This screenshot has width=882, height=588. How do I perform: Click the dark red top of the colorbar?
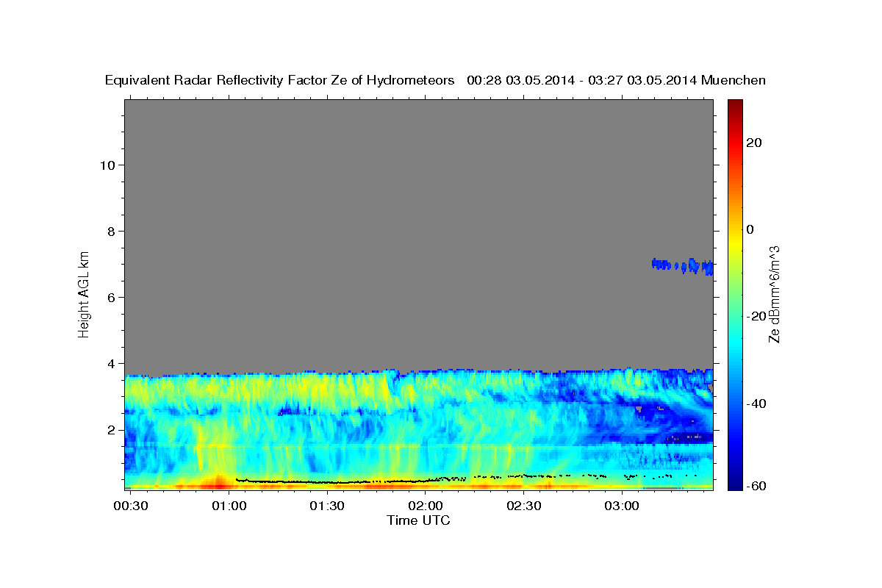(x=734, y=104)
